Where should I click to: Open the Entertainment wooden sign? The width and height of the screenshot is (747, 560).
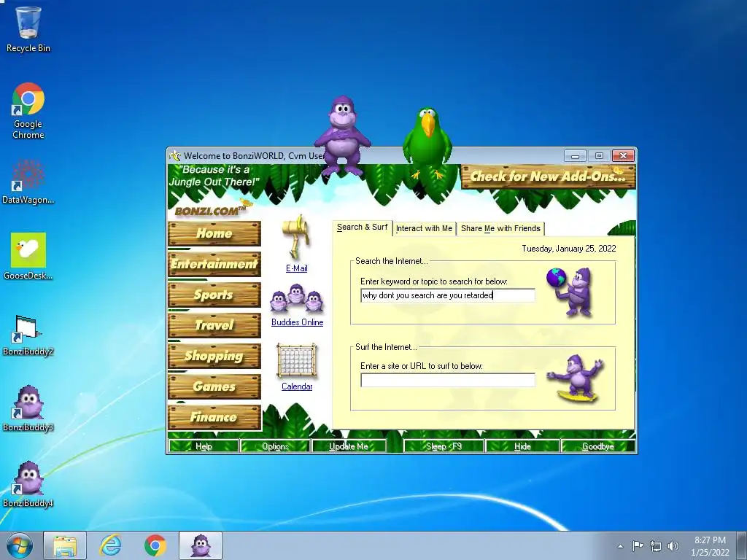(x=214, y=264)
